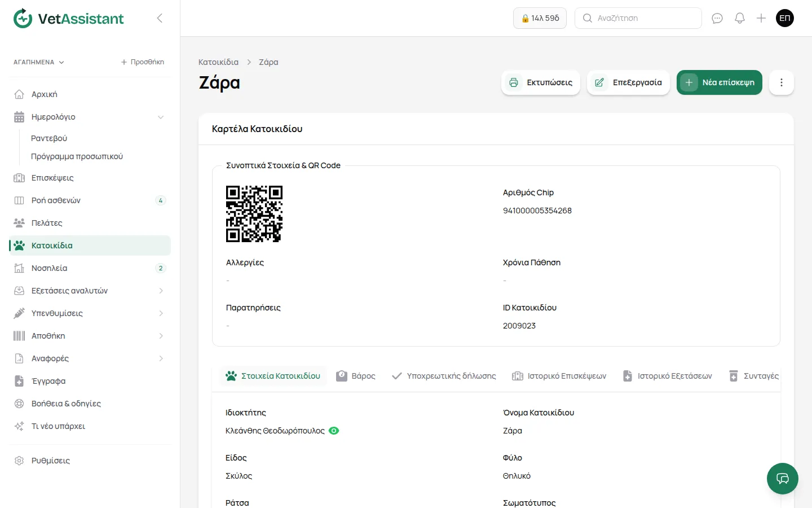This screenshot has height=508, width=812.
Task: Open Ραντεβού under the calendar
Action: (x=49, y=138)
